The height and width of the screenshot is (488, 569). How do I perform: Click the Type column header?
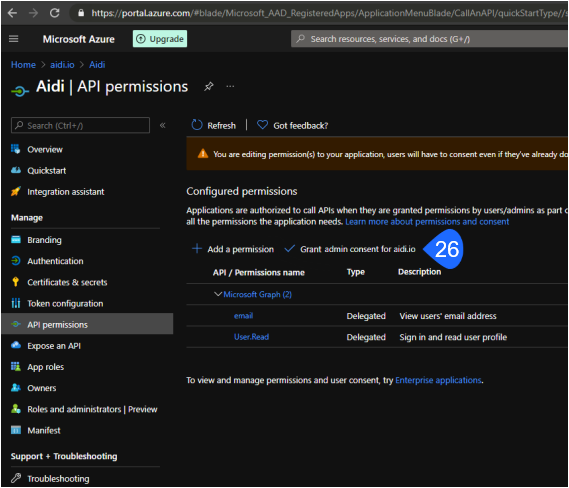(x=356, y=272)
